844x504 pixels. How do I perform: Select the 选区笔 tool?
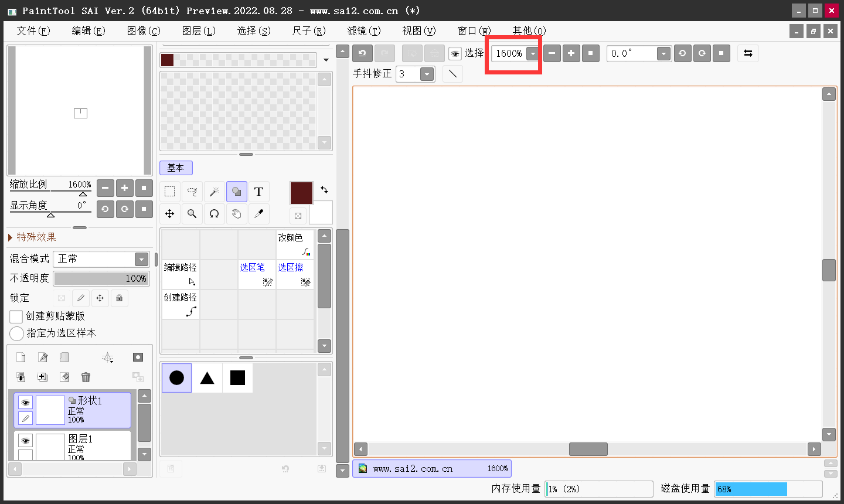click(x=257, y=274)
